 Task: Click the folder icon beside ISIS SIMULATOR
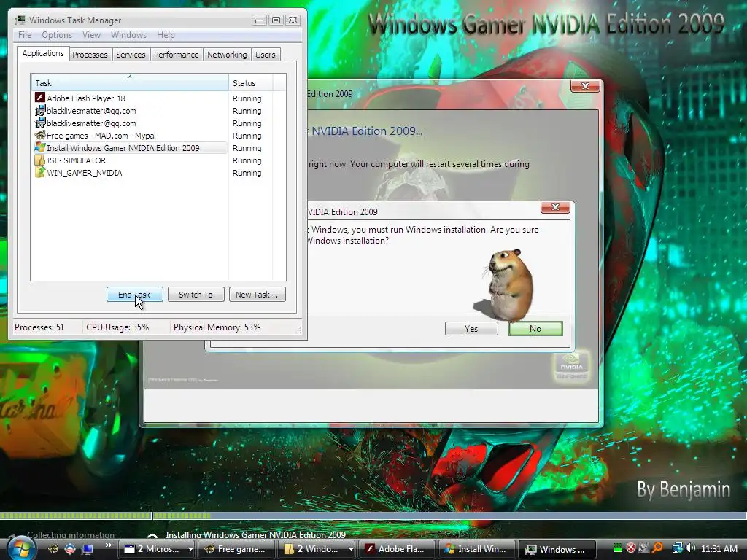(x=40, y=160)
